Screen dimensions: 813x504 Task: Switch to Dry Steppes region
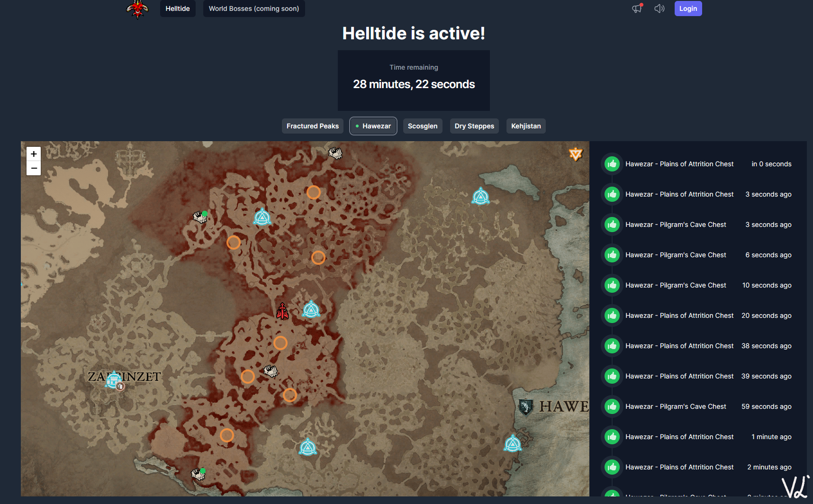pos(474,126)
